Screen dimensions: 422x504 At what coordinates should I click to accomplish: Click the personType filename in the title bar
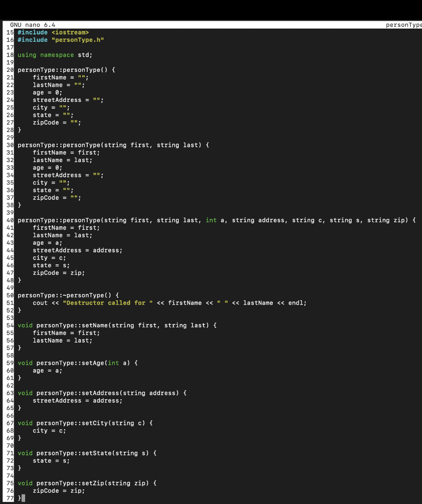[406, 24]
